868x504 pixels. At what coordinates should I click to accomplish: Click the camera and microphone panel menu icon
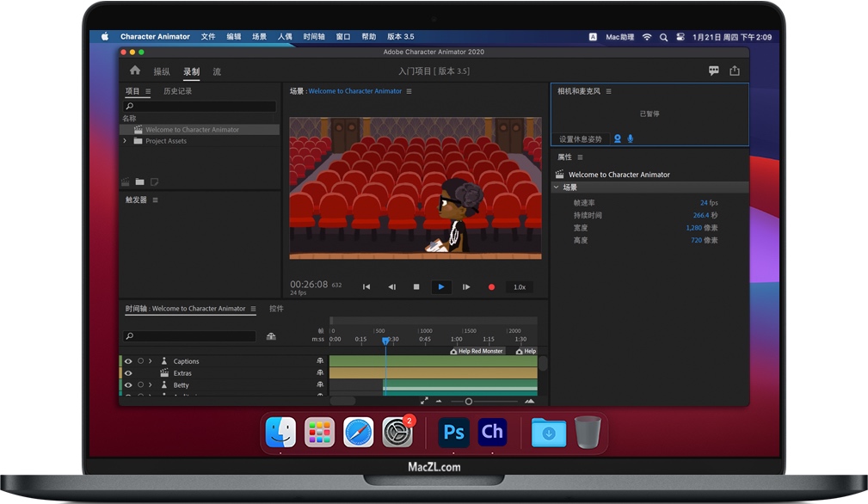pos(608,90)
